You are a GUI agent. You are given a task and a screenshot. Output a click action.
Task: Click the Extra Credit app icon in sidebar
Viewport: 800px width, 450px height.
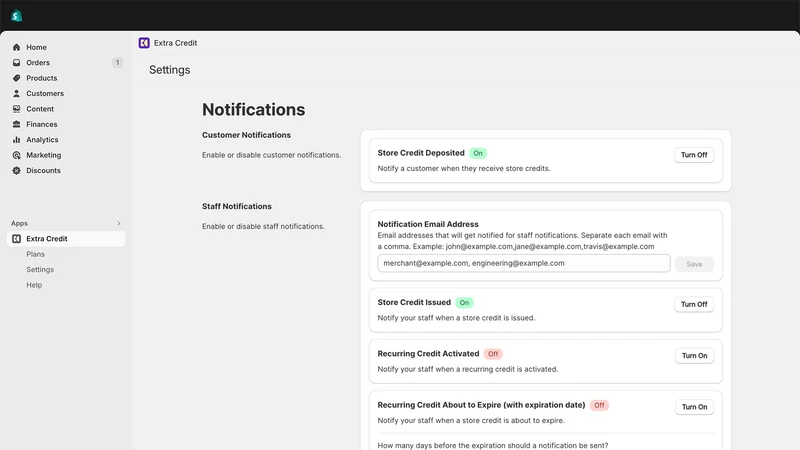point(16,239)
